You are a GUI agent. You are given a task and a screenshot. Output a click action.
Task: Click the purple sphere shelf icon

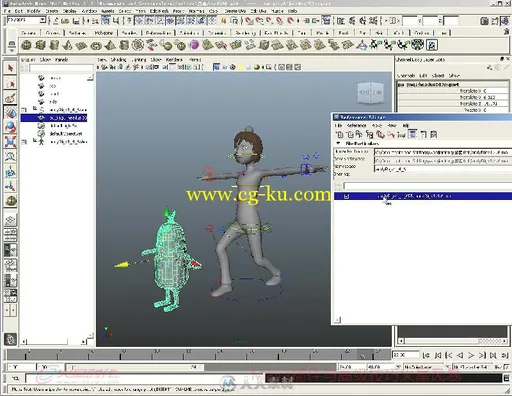point(194,45)
